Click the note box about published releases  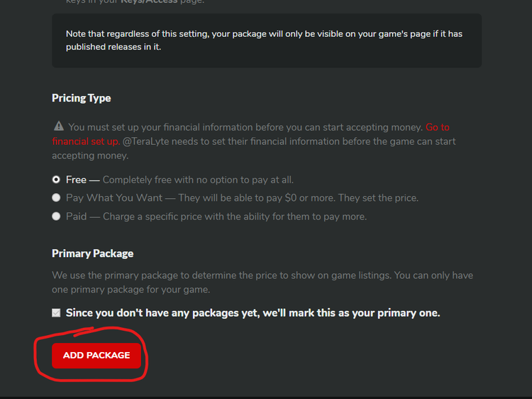tap(267, 40)
